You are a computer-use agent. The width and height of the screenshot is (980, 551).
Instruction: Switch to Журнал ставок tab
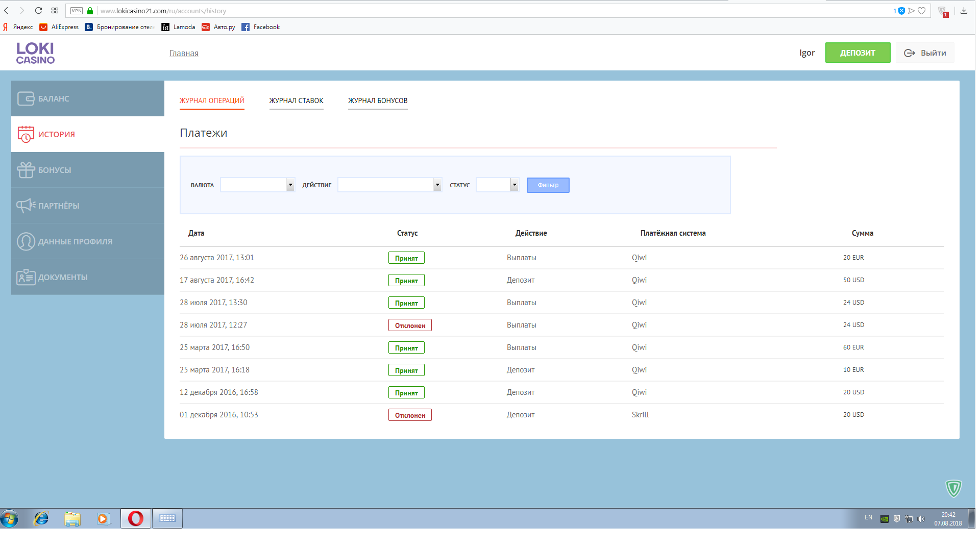296,101
